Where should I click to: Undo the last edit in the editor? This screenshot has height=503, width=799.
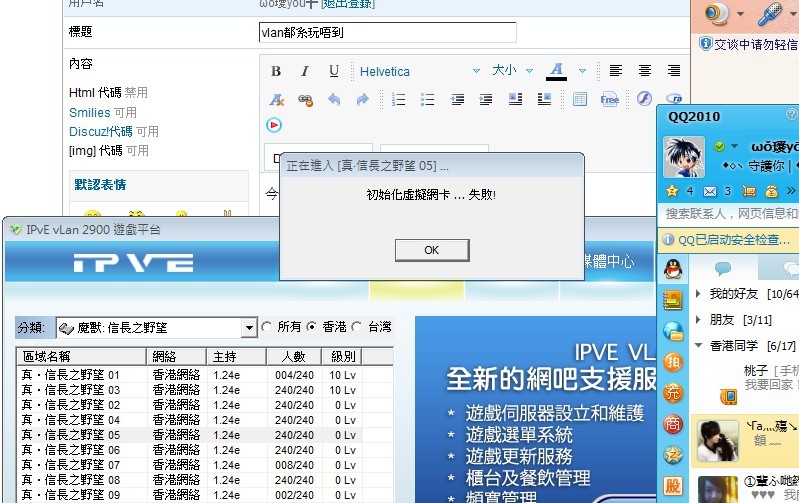tap(334, 99)
